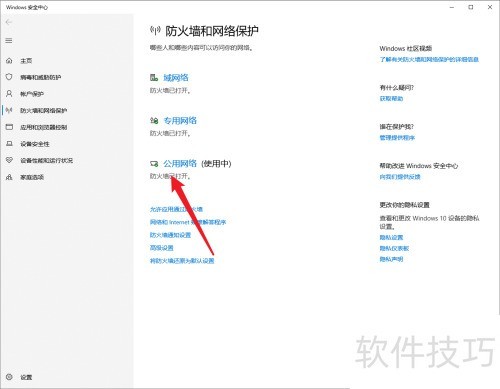Click the Windows 社区视频 heading
This screenshot has width=500, height=389.
point(406,48)
